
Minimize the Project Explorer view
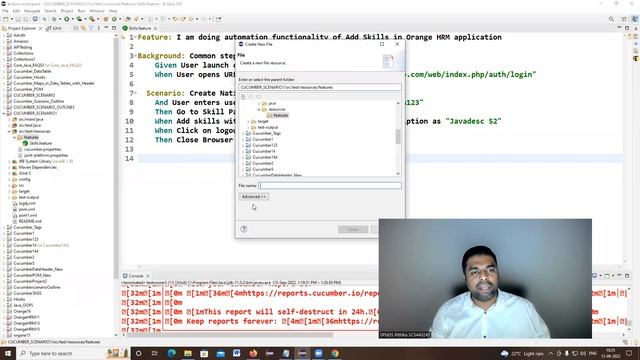(106, 28)
